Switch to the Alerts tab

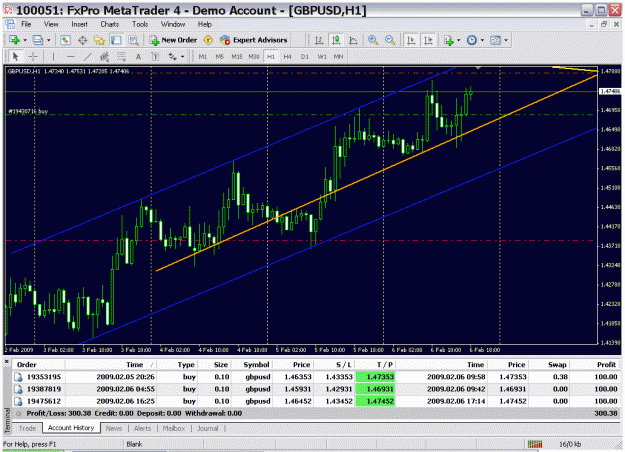(x=142, y=428)
